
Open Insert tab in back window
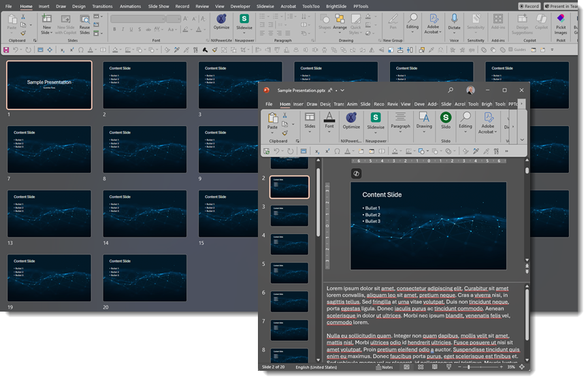44,6
